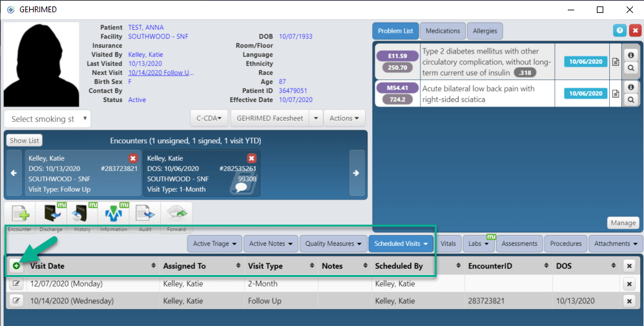Search details for Type 2 diabetes problem

click(631, 68)
